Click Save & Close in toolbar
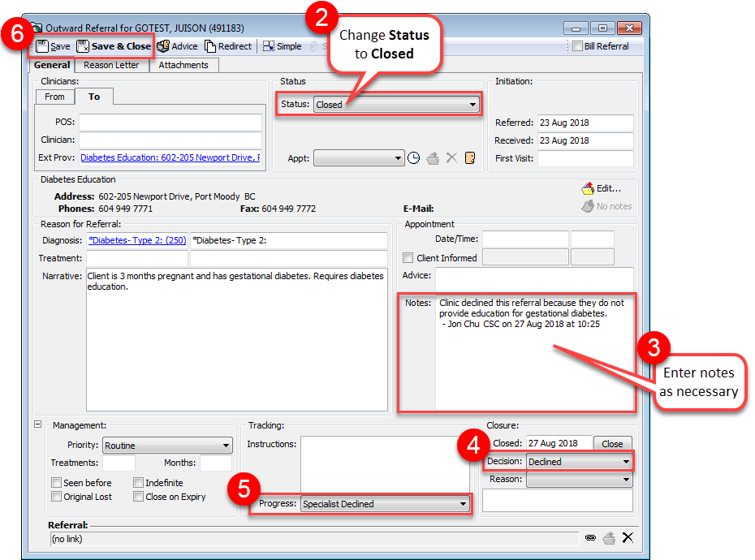The height and width of the screenshot is (560, 755). 83,46
